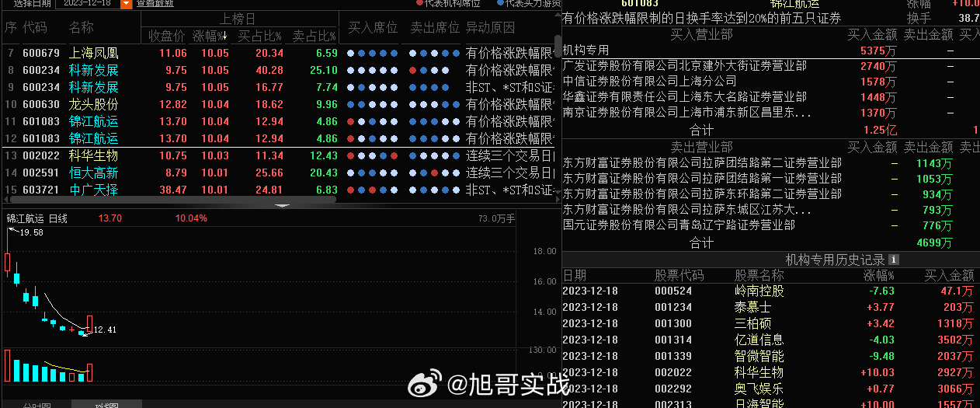Click the 异动原因 column header
The height and width of the screenshot is (408, 980).
pyautogui.click(x=490, y=28)
